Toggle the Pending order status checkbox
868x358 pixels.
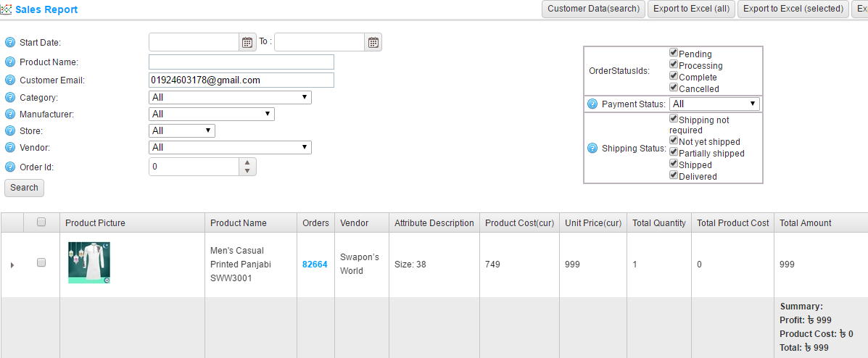(674, 53)
